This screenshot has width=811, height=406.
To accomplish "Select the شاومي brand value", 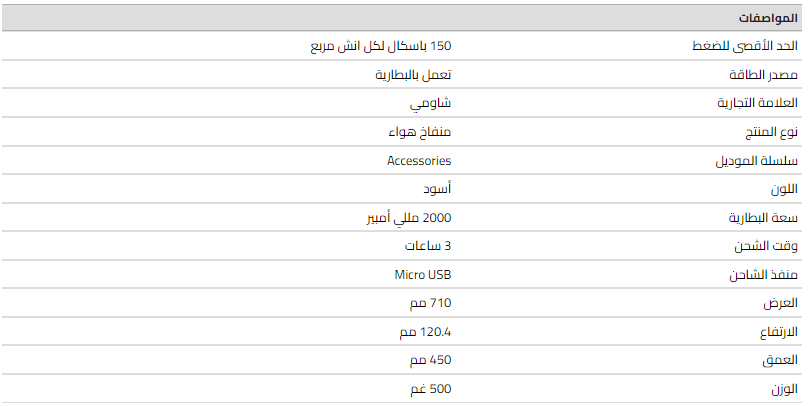I will pos(430,104).
